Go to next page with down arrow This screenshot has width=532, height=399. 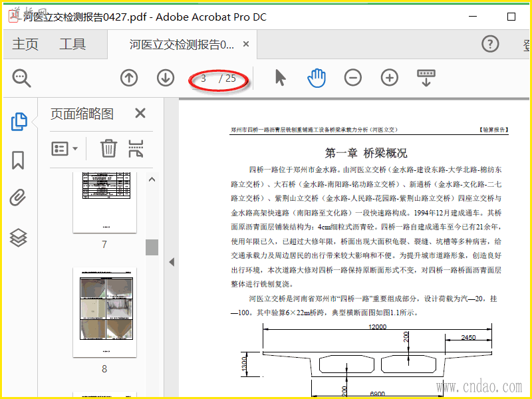[166, 78]
